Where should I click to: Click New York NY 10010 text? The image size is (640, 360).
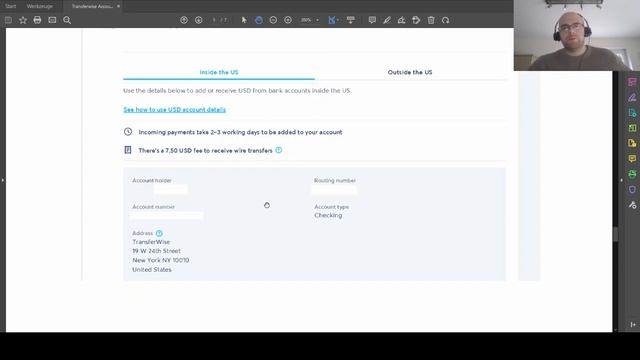[160, 260]
